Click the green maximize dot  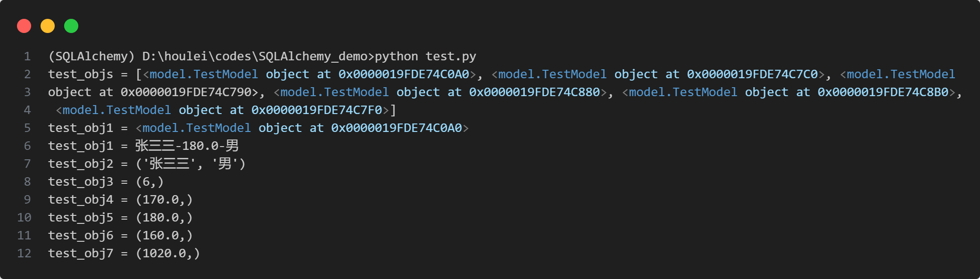(71, 26)
